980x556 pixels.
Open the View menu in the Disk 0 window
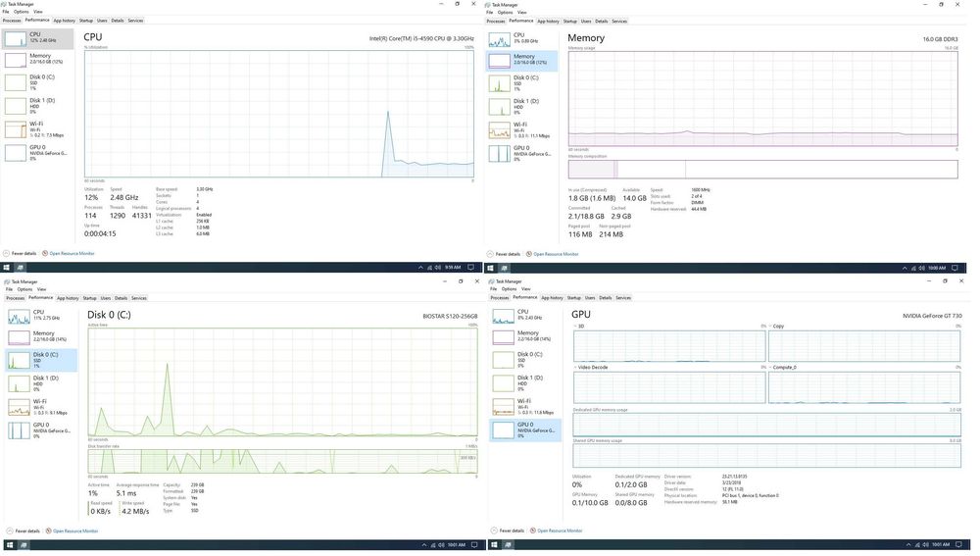tap(41, 289)
